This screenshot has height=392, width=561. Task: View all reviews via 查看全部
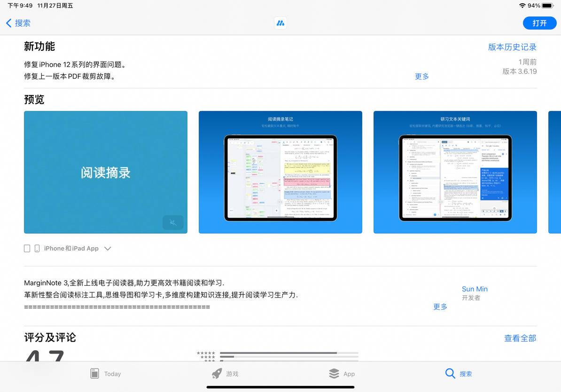click(x=520, y=338)
